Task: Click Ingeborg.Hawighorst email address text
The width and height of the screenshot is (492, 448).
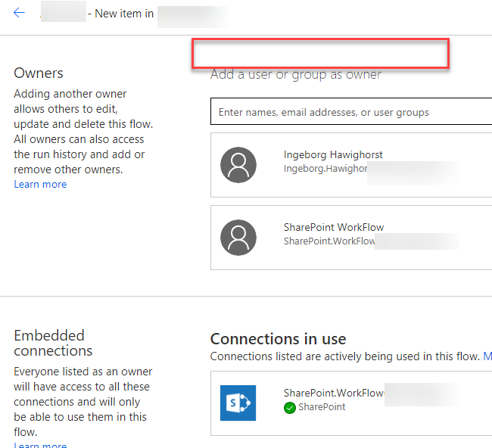Action: point(325,169)
